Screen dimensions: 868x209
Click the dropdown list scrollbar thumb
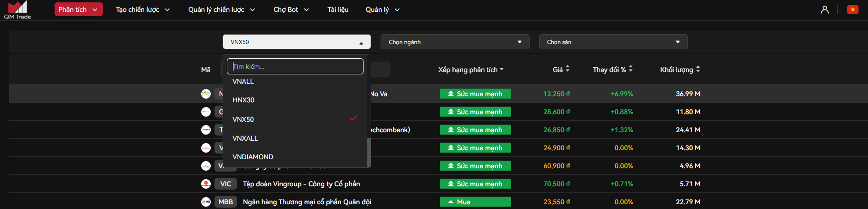(369, 152)
